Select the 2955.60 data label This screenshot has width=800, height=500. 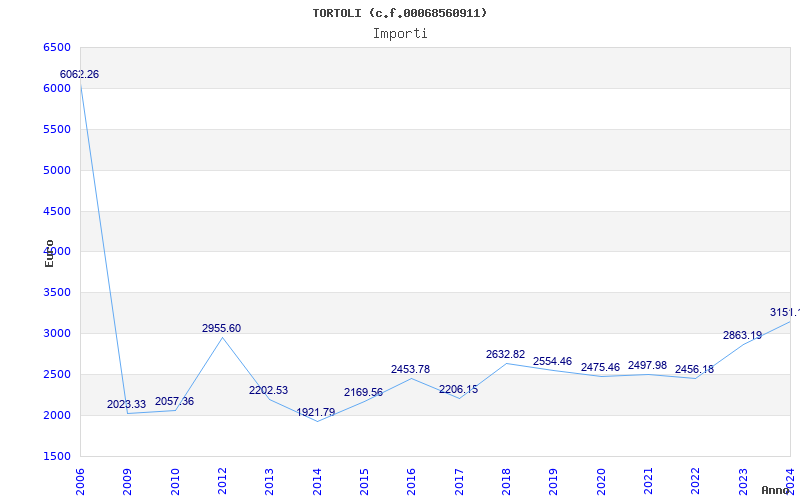click(221, 329)
